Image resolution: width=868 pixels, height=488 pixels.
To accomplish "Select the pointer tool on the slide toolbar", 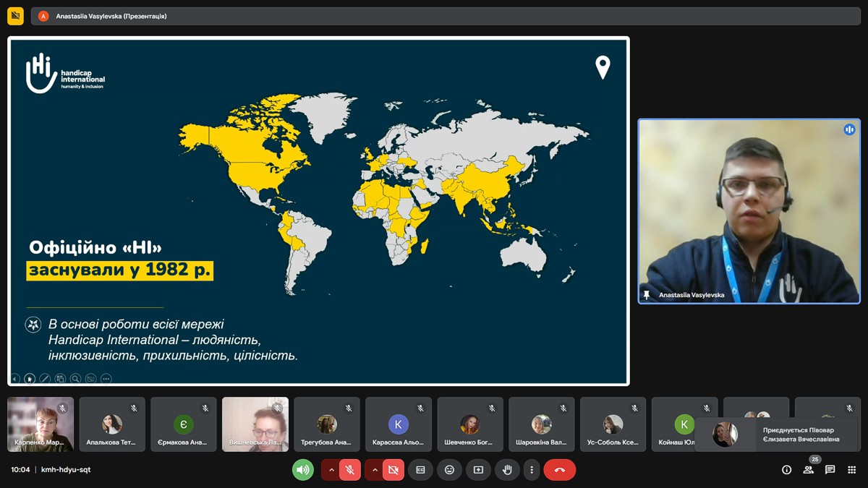I will tap(30, 378).
